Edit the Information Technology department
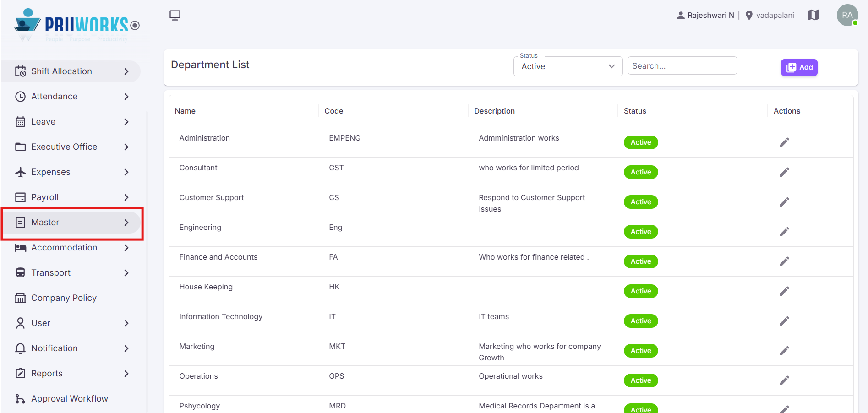868x413 pixels. pyautogui.click(x=784, y=321)
